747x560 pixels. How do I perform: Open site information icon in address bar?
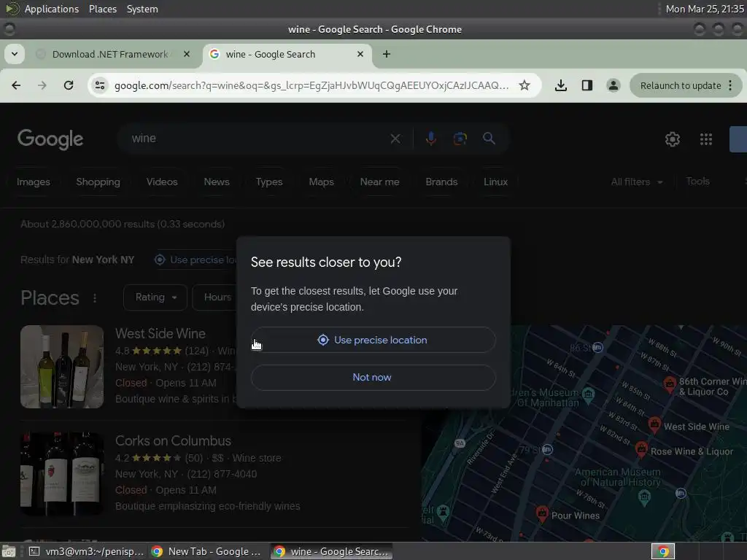(100, 85)
